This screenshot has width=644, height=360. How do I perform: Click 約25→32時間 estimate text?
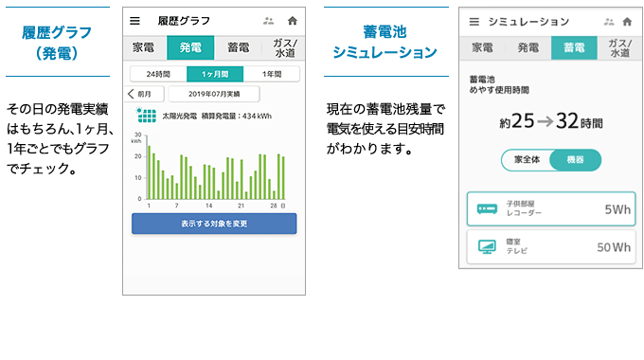pyautogui.click(x=551, y=121)
